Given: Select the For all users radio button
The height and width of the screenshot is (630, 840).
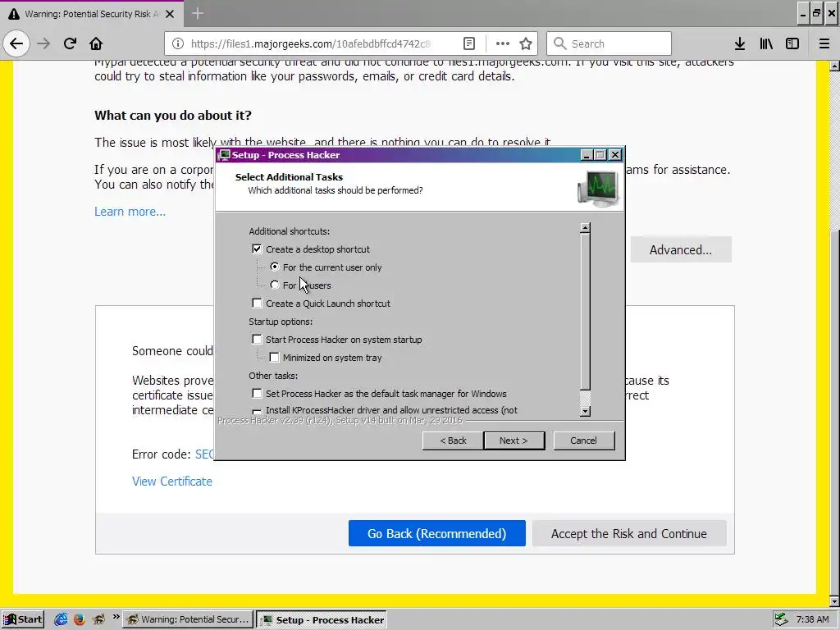Looking at the screenshot, I should pos(274,285).
